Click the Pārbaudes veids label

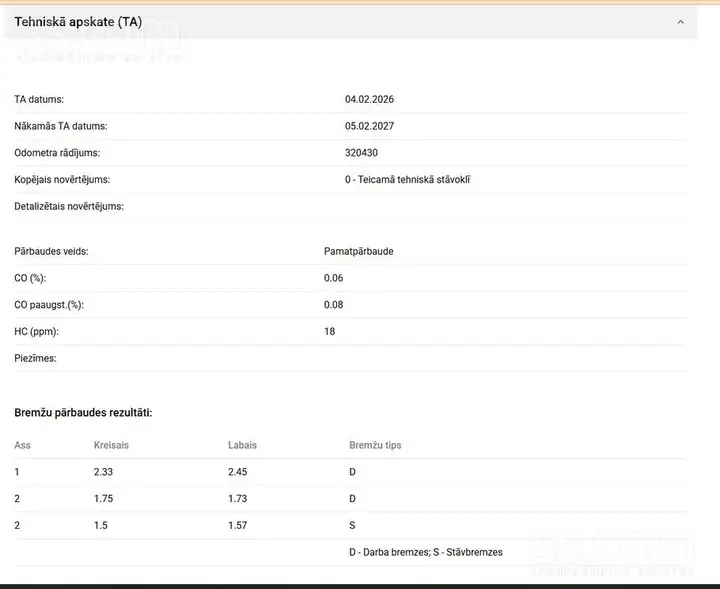(51, 252)
